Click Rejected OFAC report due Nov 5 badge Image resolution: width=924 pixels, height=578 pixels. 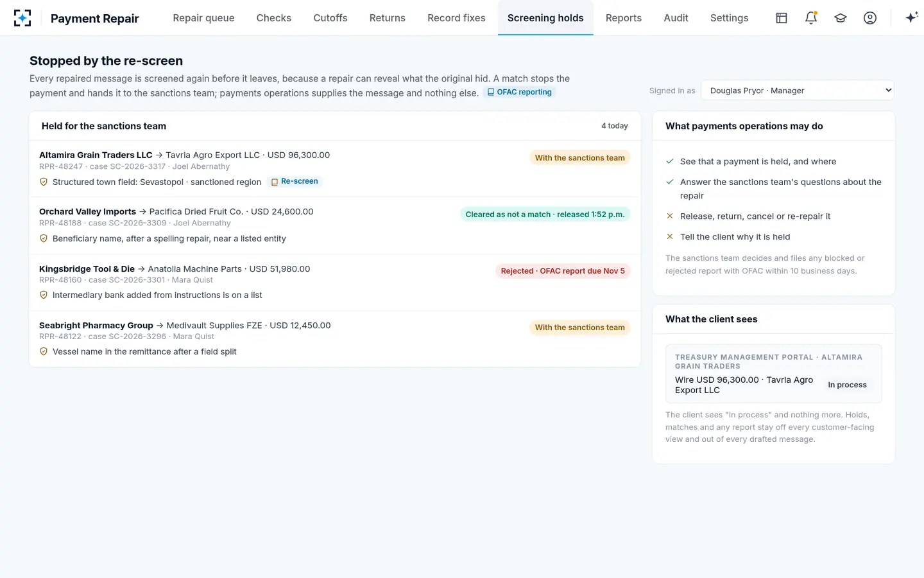(563, 271)
